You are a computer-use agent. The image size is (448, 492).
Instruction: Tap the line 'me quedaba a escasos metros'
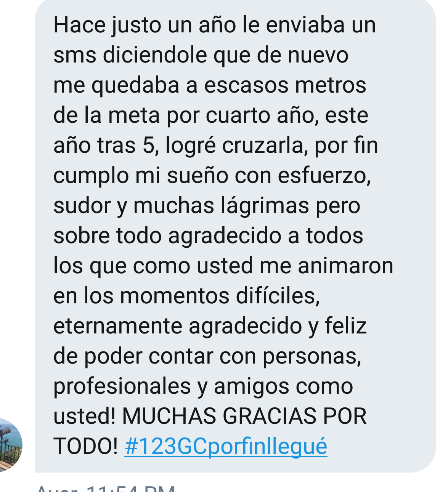[x=210, y=85]
